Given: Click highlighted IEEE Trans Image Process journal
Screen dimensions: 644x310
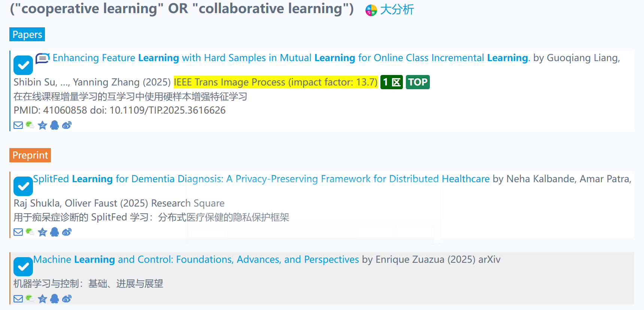Looking at the screenshot, I should (276, 82).
